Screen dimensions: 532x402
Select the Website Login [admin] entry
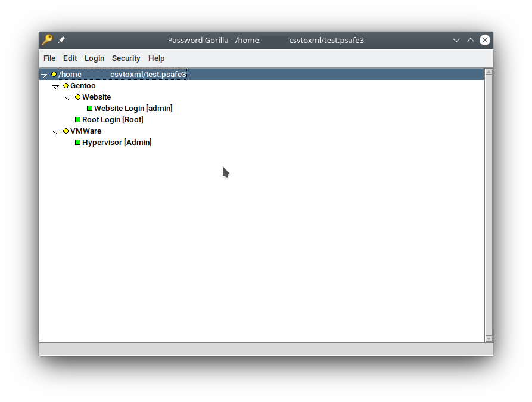pos(133,108)
